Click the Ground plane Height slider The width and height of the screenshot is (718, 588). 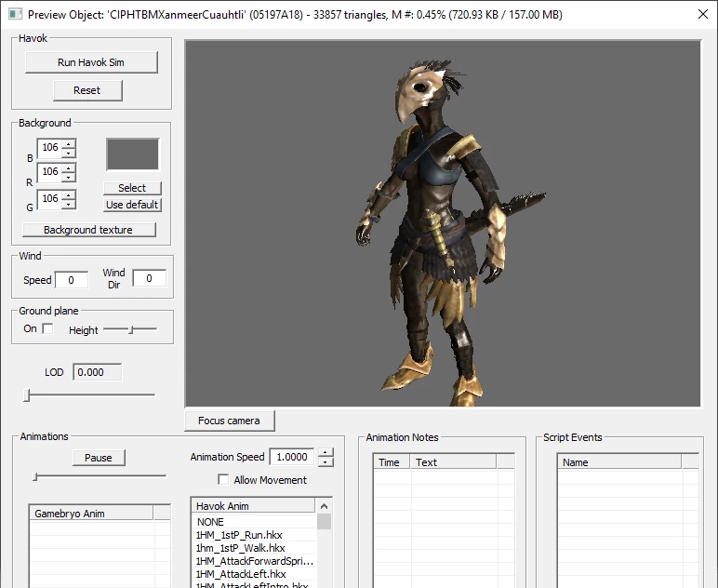pos(130,329)
